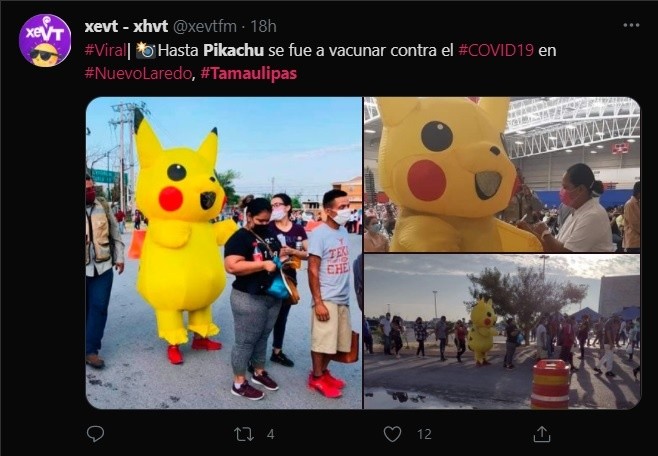Open the #COVID19 hashtag

(496, 50)
